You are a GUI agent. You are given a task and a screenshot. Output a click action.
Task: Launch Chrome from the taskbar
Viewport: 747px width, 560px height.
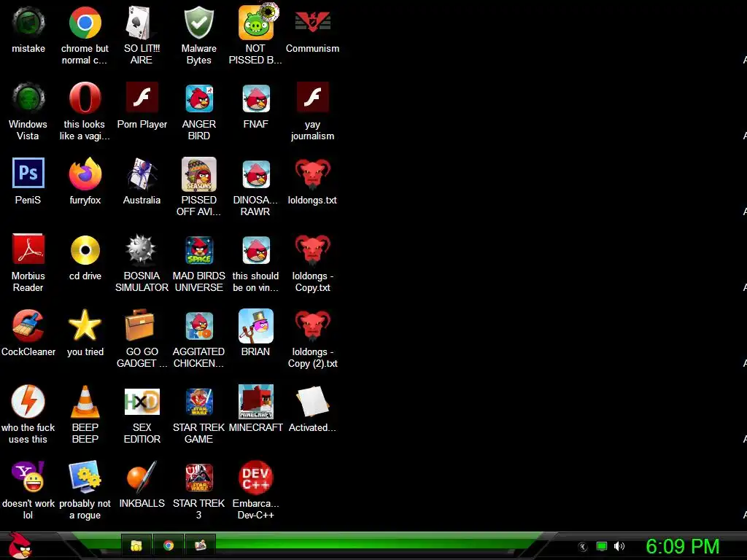[x=169, y=545]
